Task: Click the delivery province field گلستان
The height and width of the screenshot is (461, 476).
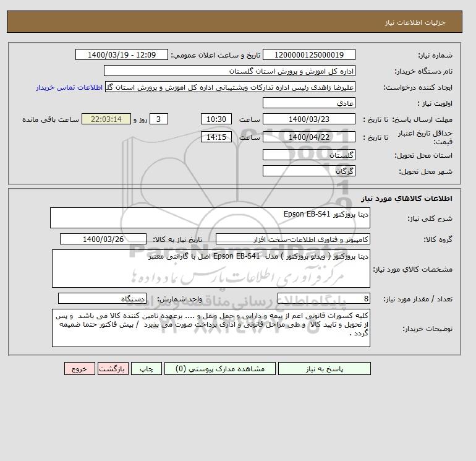Action: click(x=308, y=155)
